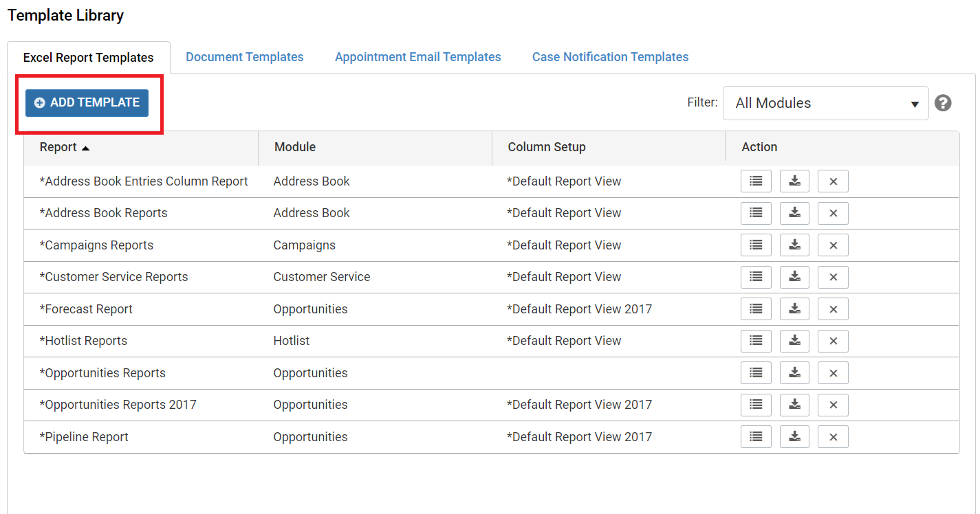Select the *Pipeline Report name
Screen dimensions: 980x514
(84, 437)
